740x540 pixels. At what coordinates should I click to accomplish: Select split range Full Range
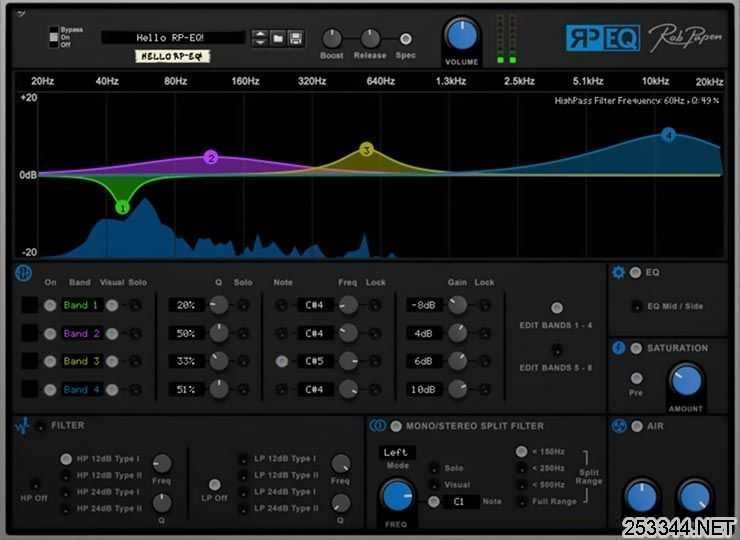[522, 502]
